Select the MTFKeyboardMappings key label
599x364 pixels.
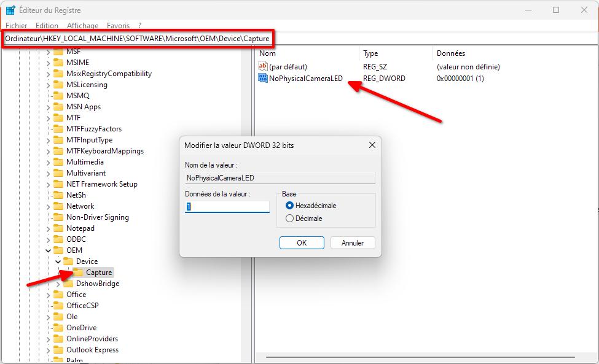(x=105, y=151)
